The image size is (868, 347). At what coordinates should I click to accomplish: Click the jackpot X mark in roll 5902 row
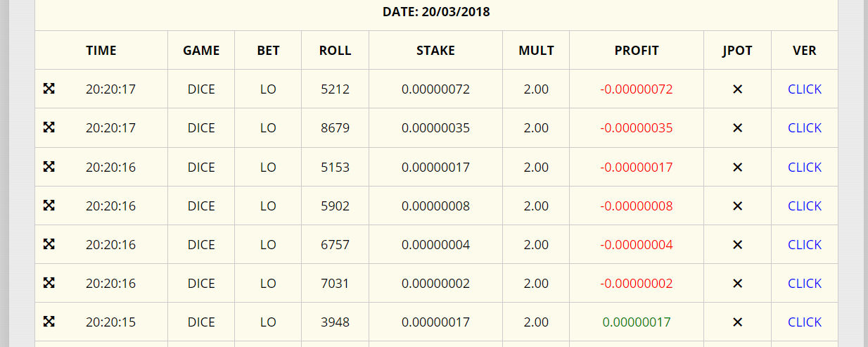pos(737,206)
